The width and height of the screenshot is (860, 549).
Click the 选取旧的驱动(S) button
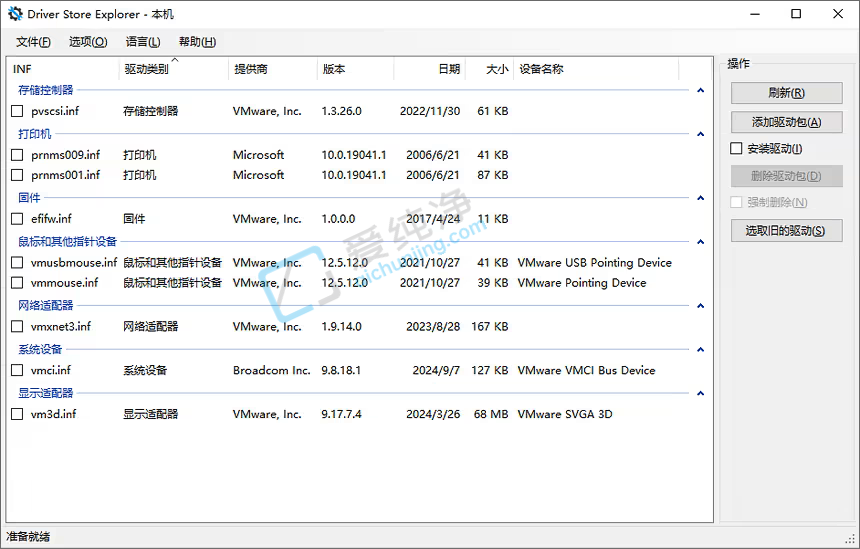787,231
